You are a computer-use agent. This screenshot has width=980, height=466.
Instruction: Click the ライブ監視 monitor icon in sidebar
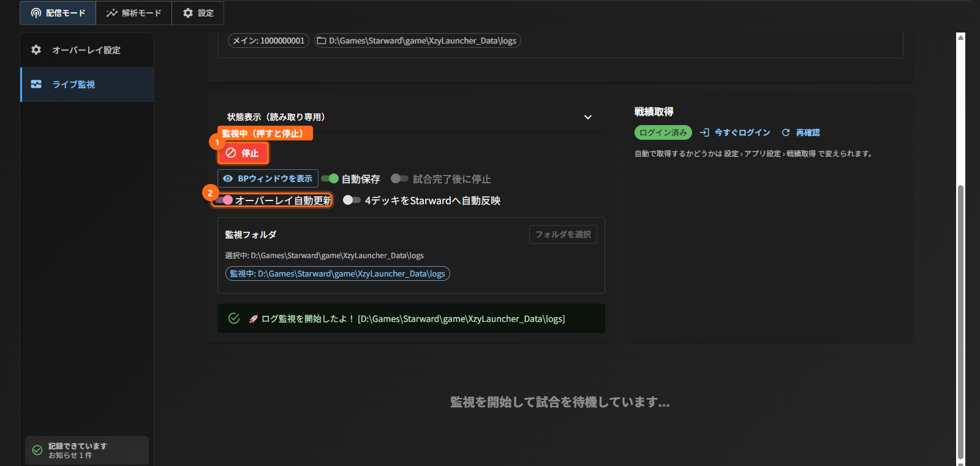pyautogui.click(x=36, y=84)
